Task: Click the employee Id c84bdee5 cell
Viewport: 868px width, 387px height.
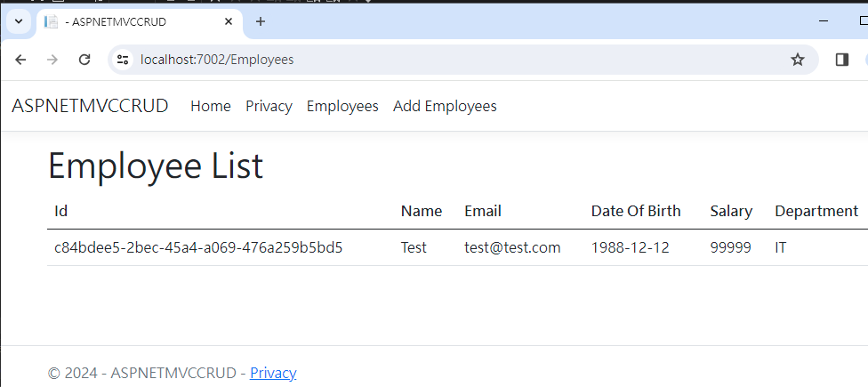Action: 198,247
